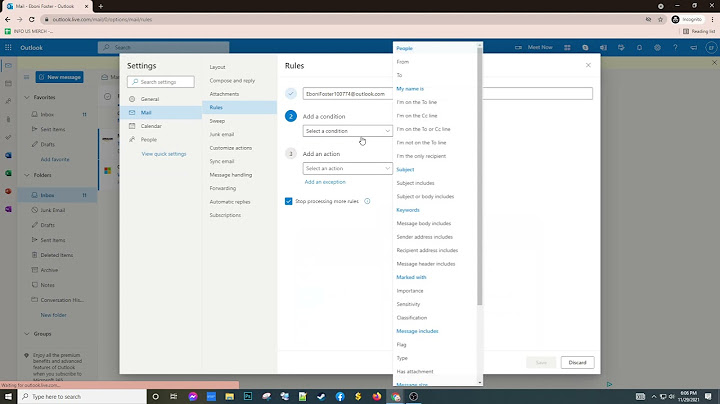Open PowerPoint icon in left app rail

(x=8, y=191)
